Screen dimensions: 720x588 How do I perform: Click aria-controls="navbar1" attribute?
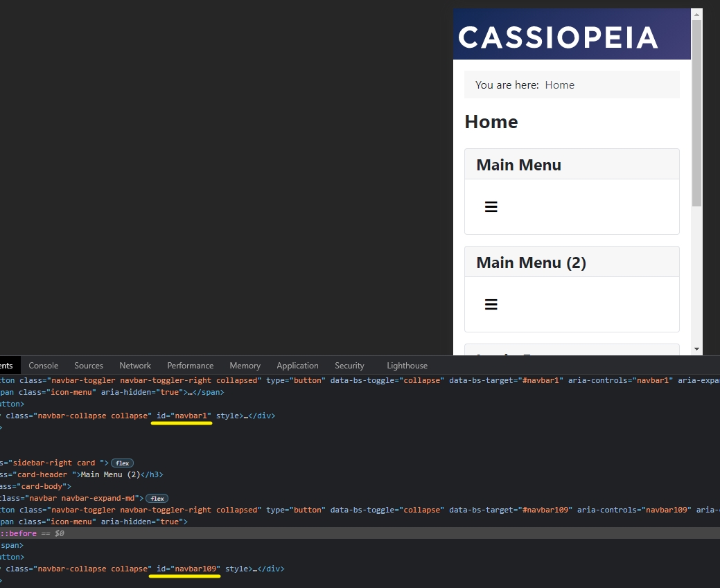620,380
